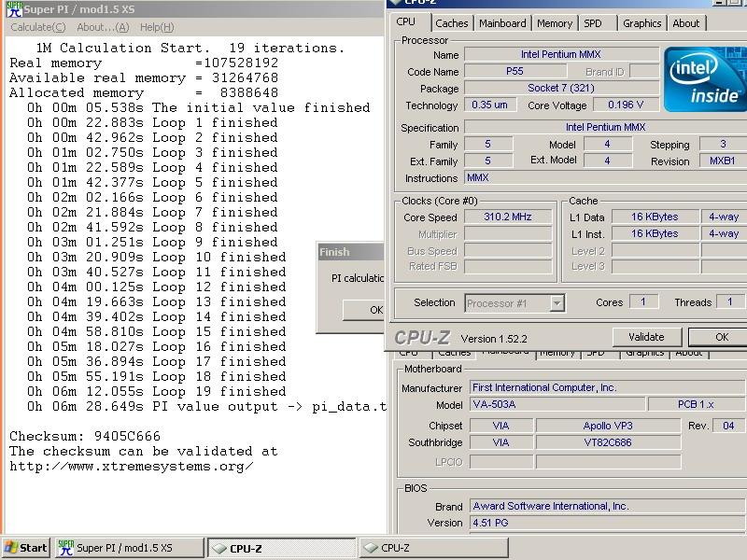This screenshot has width=747, height=560.
Task: Click the Package field Socket 7 (321)
Action: pos(561,88)
